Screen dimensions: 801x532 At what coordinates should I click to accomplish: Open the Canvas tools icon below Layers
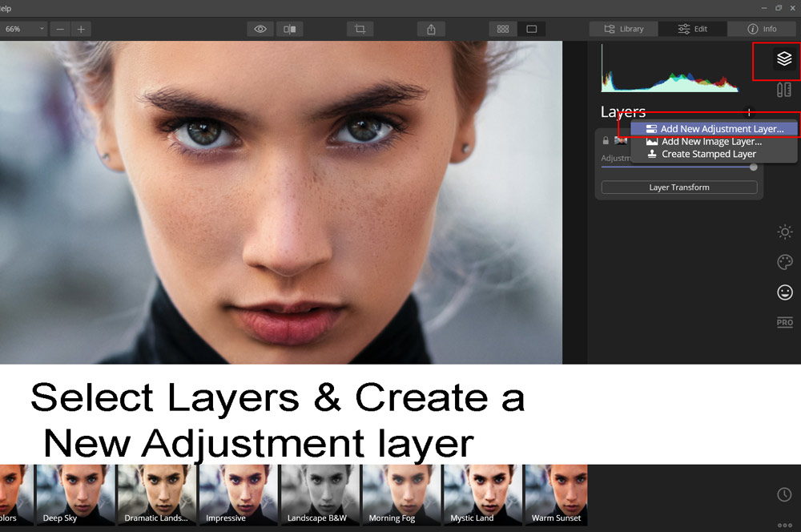click(x=784, y=90)
